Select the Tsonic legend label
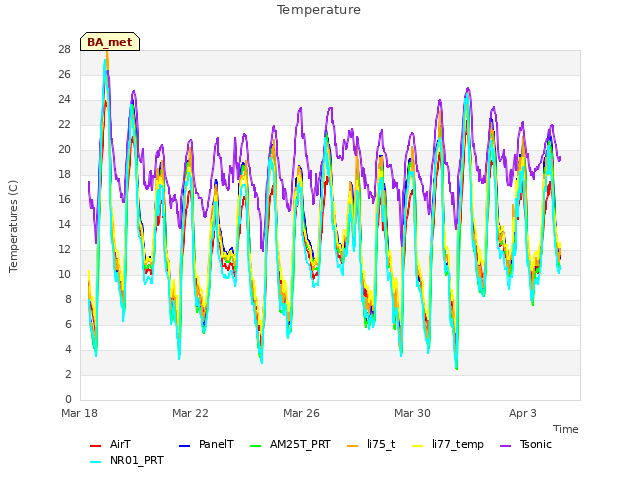The image size is (640, 480). tap(536, 444)
